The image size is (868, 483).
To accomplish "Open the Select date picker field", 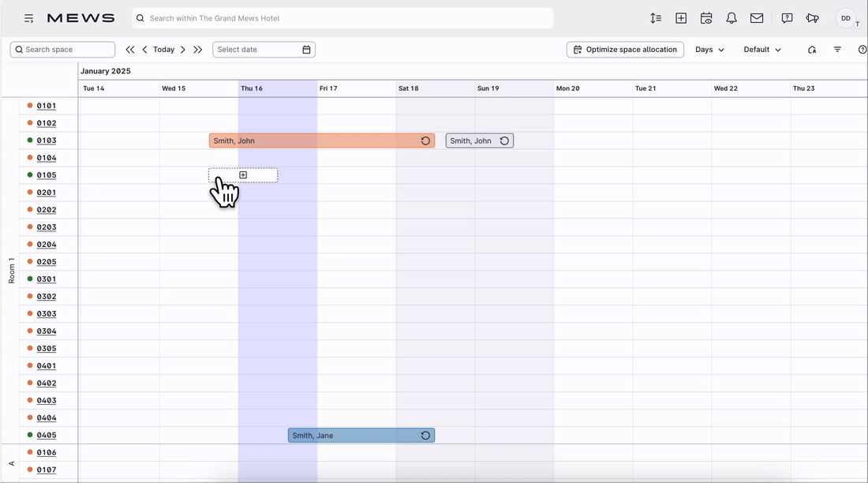I will tap(264, 50).
